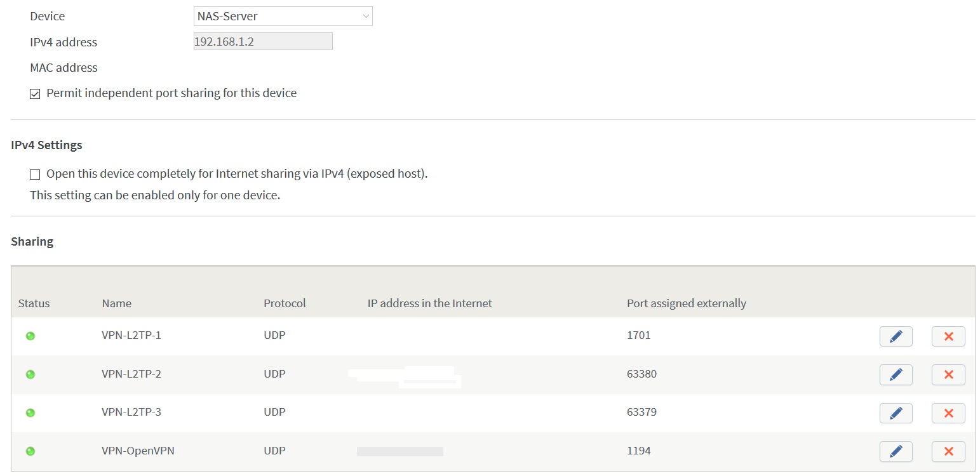Image resolution: width=980 pixels, height=476 pixels.
Task: Edit the VPN-L2TP-2 port sharing
Action: [896, 374]
